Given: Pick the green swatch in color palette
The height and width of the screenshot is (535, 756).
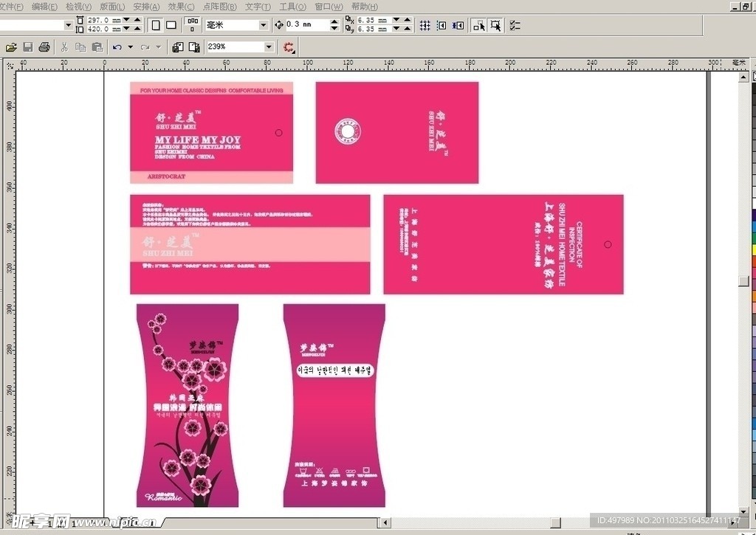Looking at the screenshot, I should [753, 238].
